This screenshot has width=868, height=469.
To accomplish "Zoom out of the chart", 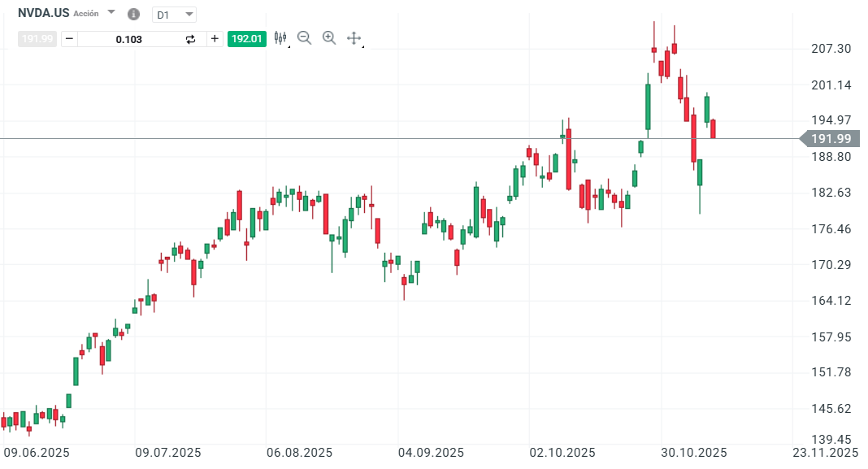I will point(305,37).
